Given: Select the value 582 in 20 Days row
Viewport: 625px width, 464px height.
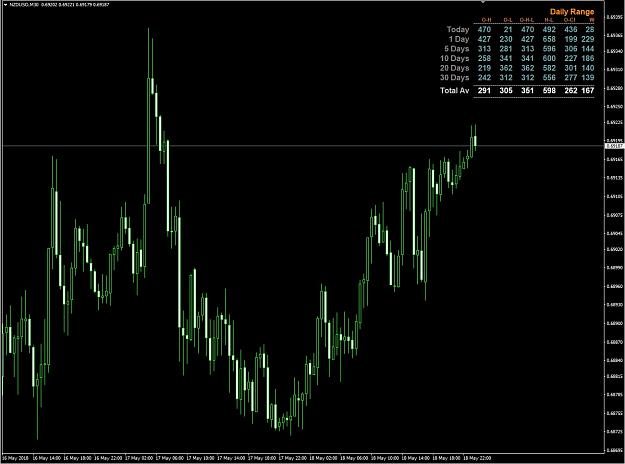Looking at the screenshot, I should pos(549,68).
